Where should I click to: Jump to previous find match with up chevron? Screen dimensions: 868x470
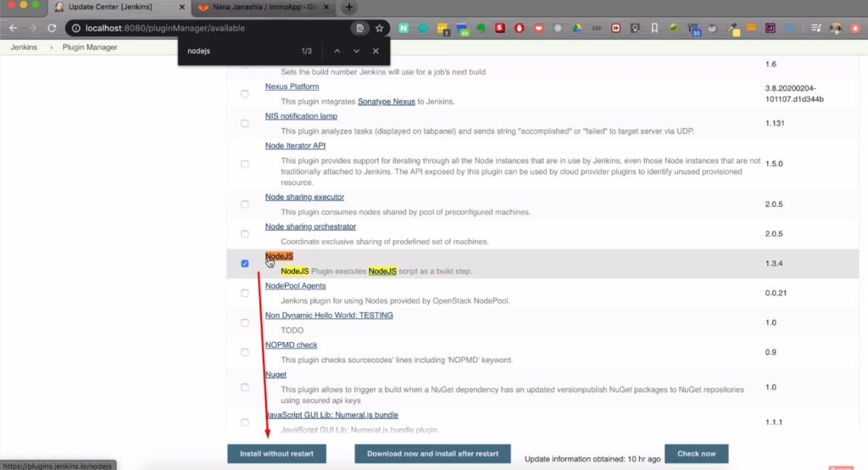pyautogui.click(x=337, y=51)
